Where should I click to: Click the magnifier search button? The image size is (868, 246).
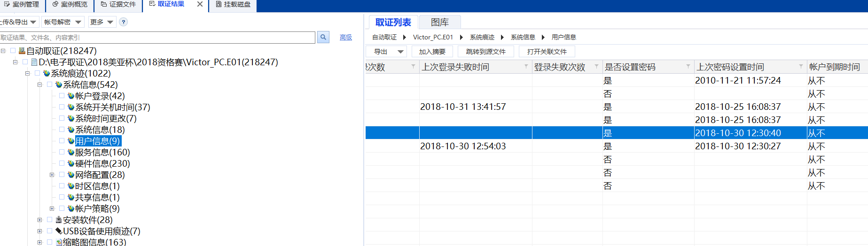(323, 37)
